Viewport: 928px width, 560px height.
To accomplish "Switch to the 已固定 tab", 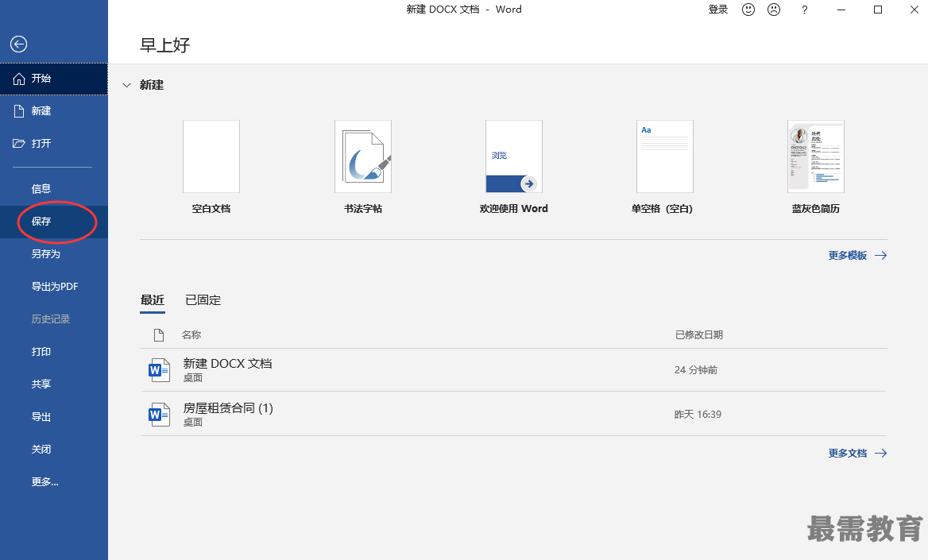I will 203,300.
